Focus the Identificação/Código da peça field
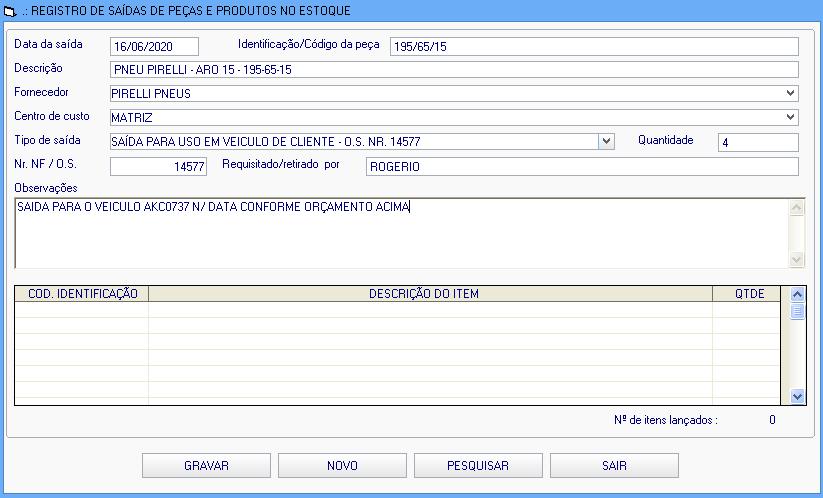Screen dimensions: 823x498 (x=594, y=46)
